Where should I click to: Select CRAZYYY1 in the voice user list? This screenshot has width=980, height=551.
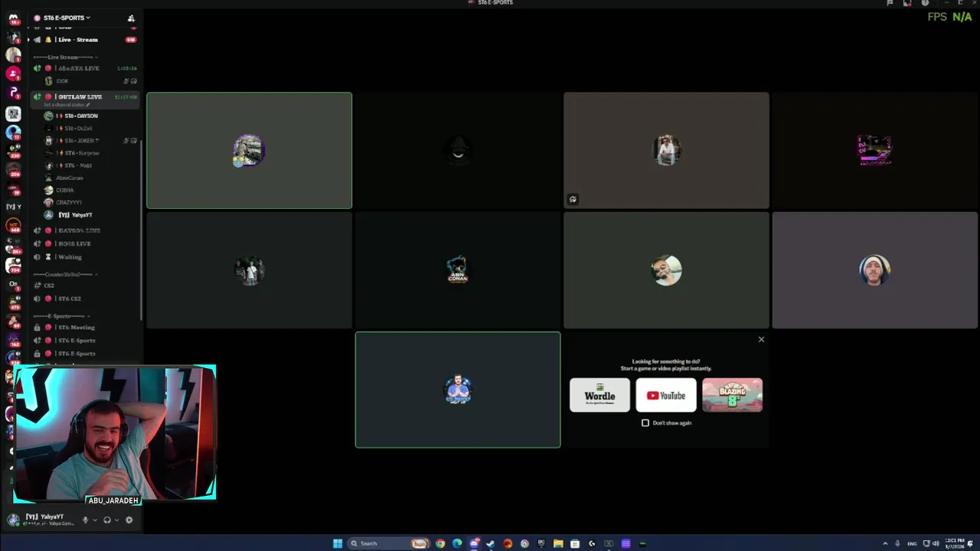point(68,203)
